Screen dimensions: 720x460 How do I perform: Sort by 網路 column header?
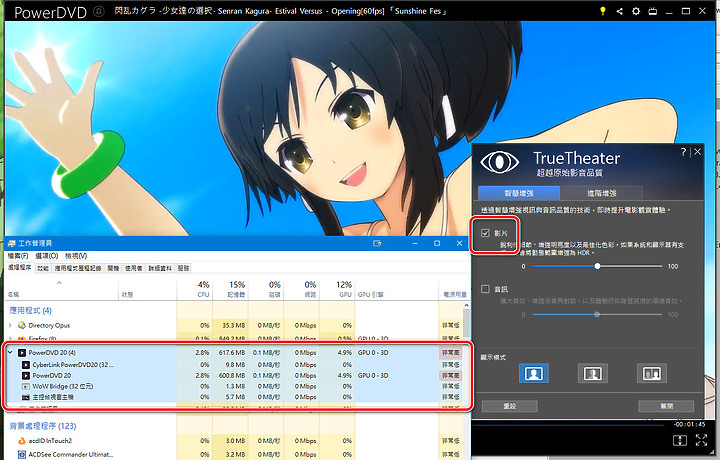coord(302,289)
